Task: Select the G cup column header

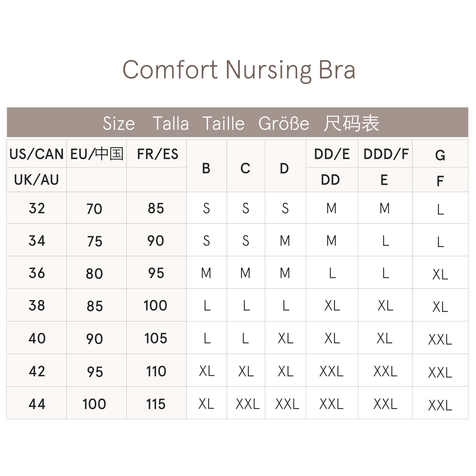Action: coord(440,155)
